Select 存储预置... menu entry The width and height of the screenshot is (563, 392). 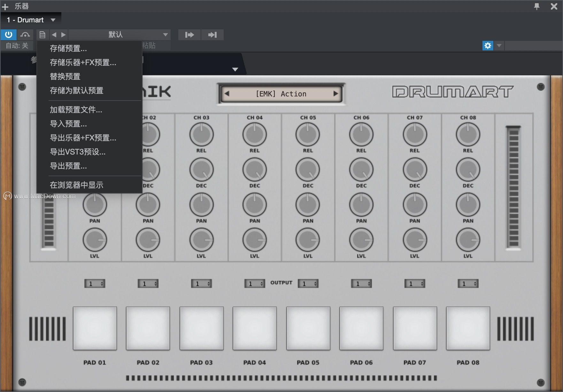(89, 49)
